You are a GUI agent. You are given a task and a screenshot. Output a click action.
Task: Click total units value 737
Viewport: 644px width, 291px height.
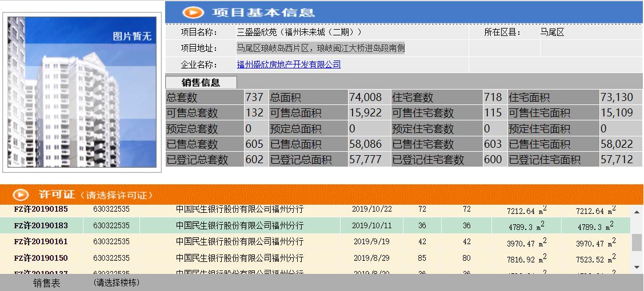click(254, 97)
